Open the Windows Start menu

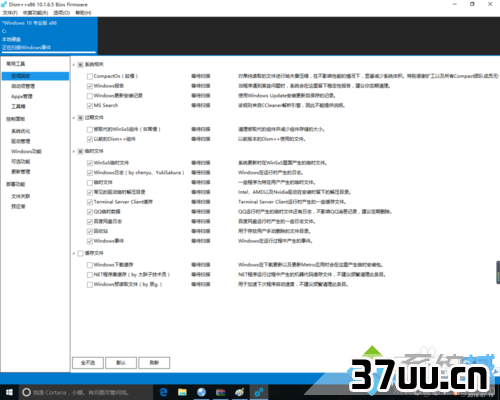pyautogui.click(x=9, y=392)
